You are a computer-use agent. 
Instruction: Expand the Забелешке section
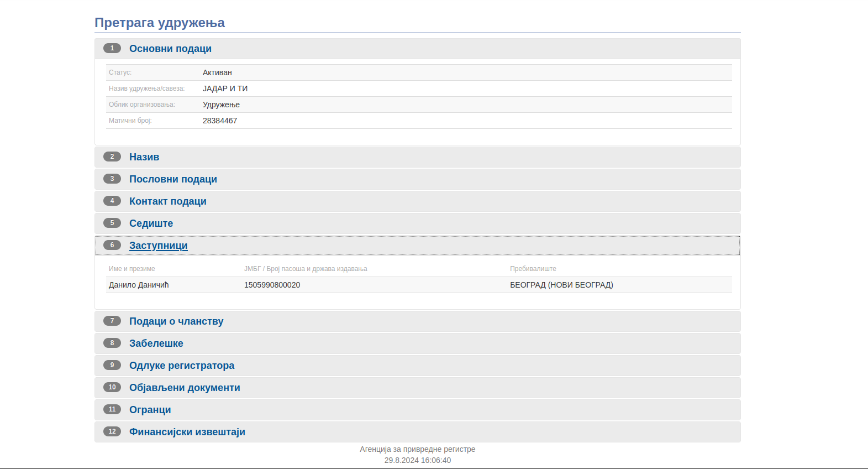click(156, 343)
